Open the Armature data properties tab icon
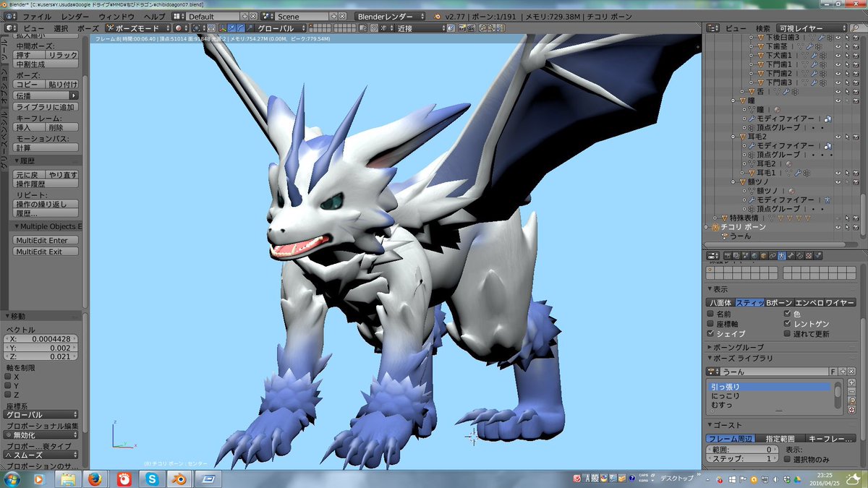This screenshot has width=868, height=488. point(782,256)
